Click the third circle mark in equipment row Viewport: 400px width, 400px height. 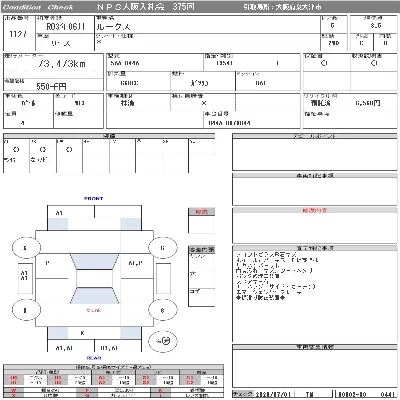click(x=69, y=150)
